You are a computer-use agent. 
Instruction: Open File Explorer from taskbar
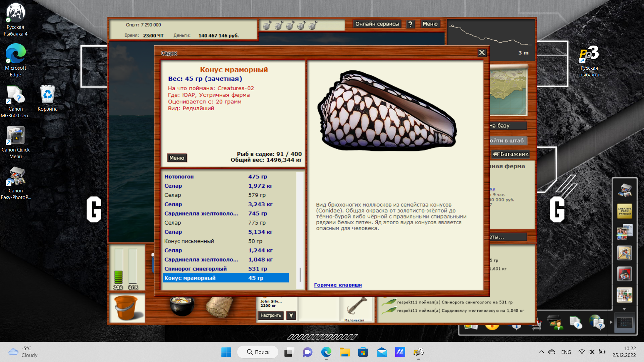(344, 352)
